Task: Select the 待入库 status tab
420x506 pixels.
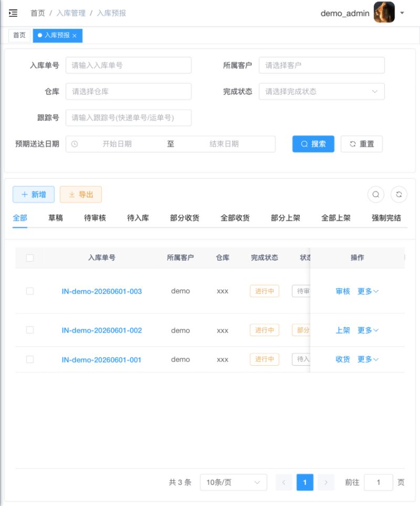Action: pyautogui.click(x=138, y=218)
